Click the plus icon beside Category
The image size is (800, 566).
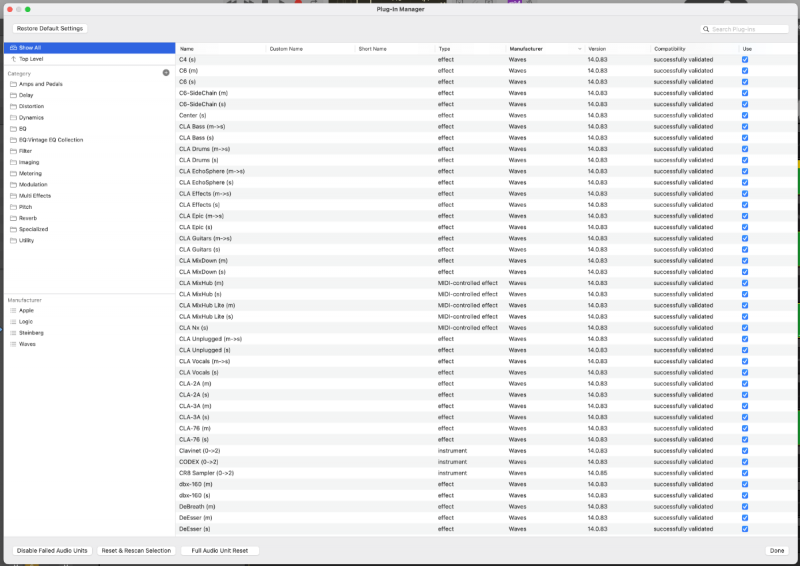coord(166,73)
